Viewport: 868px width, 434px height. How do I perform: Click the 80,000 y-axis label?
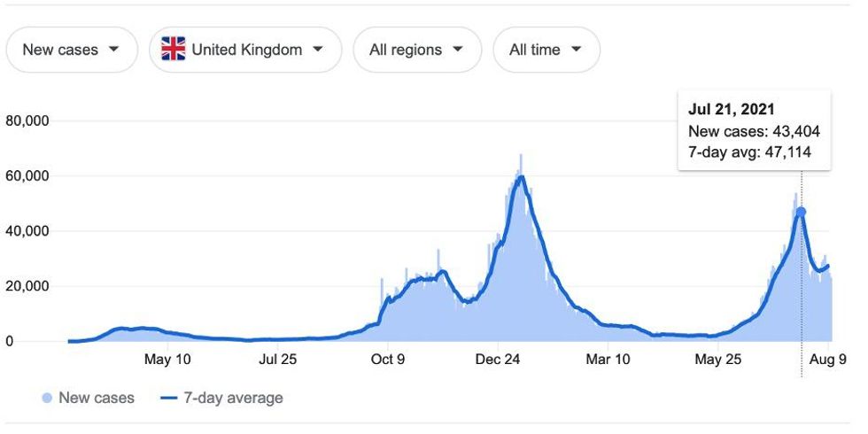pyautogui.click(x=28, y=120)
